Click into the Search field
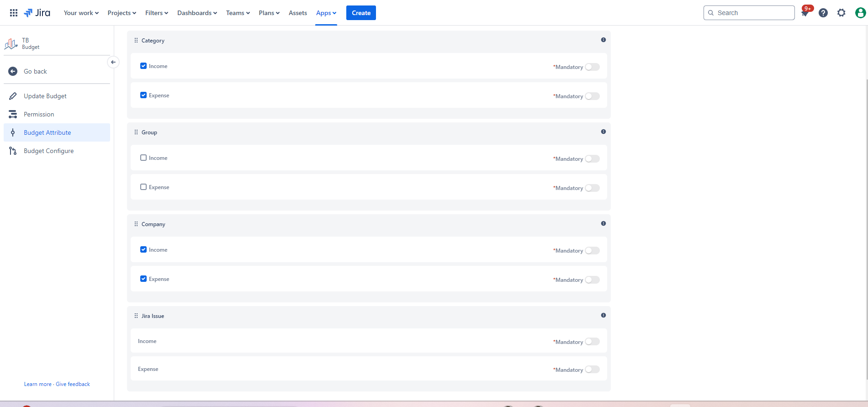This screenshot has width=868, height=407. pyautogui.click(x=749, y=13)
